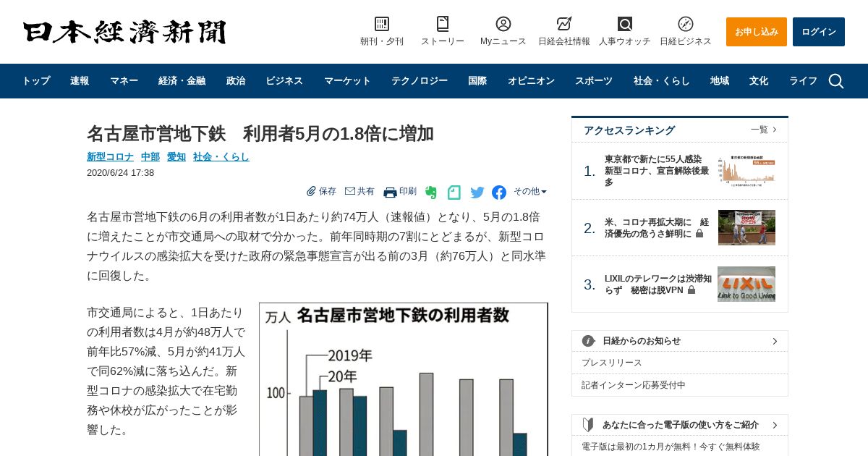Open the 社会・くらし menu item

pyautogui.click(x=661, y=81)
